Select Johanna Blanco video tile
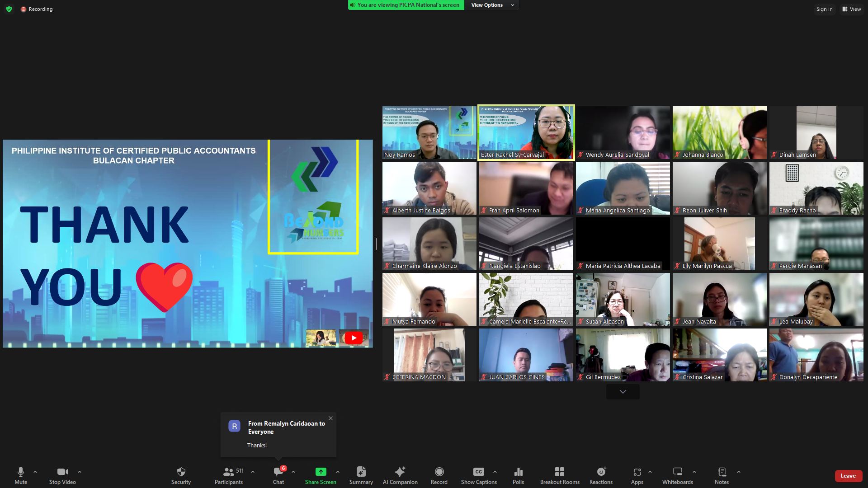Image resolution: width=868 pixels, height=488 pixels. pyautogui.click(x=720, y=133)
